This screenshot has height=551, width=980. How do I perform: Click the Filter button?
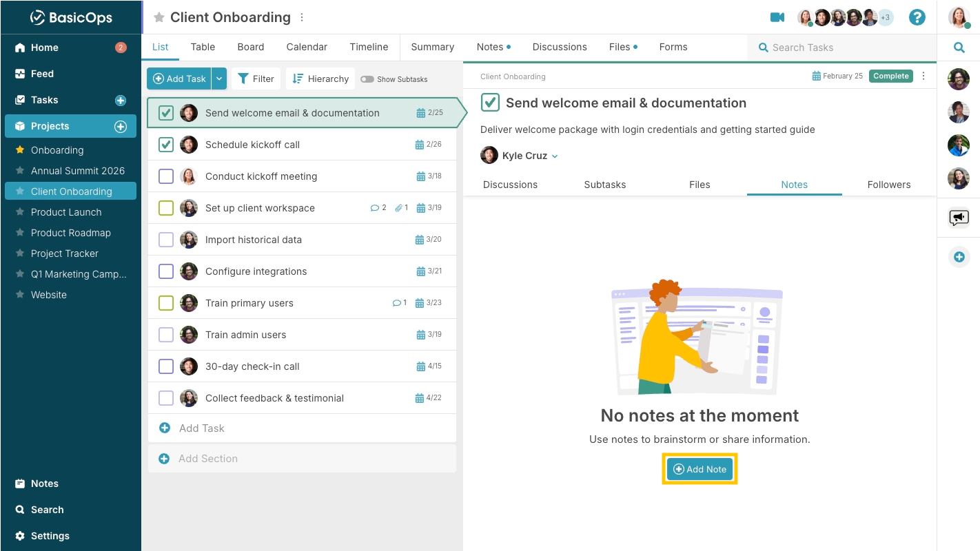tap(256, 79)
